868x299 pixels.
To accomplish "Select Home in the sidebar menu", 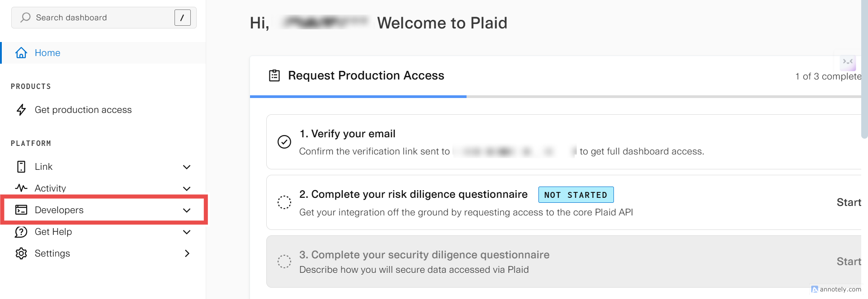I will coord(47,53).
